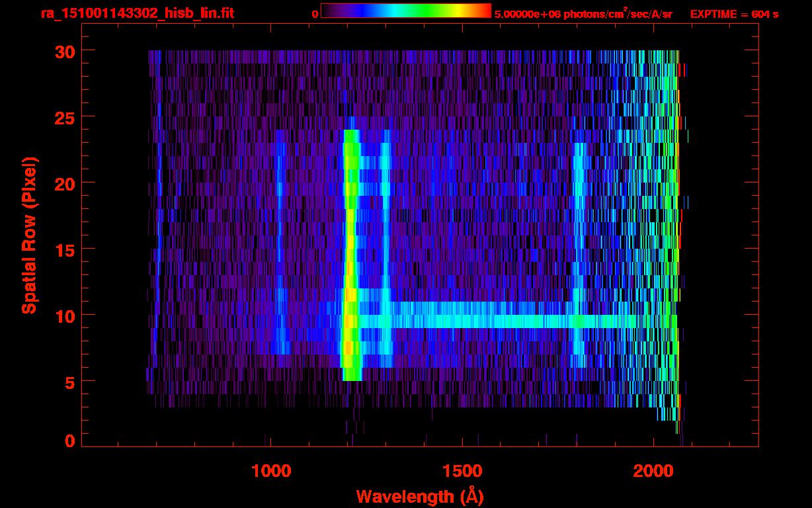Click the Spatial Row (Pixel) axis label
The width and height of the screenshot is (812, 508).
click(29, 235)
